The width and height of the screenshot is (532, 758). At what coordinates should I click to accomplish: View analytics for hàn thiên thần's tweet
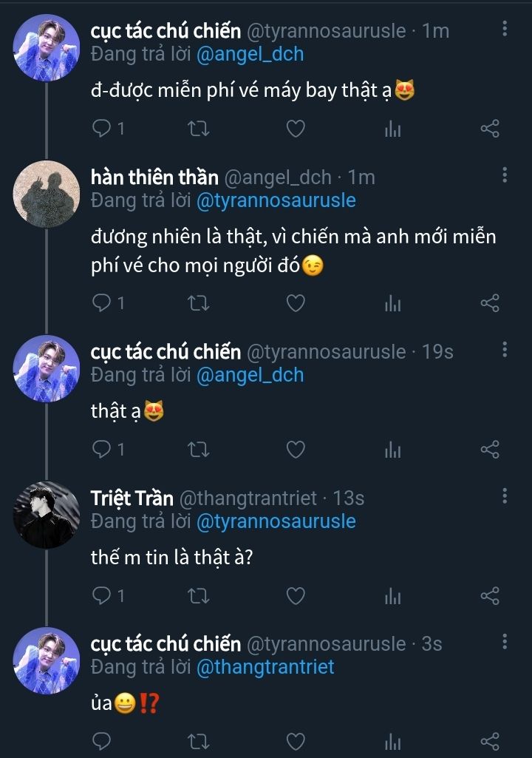click(x=392, y=303)
